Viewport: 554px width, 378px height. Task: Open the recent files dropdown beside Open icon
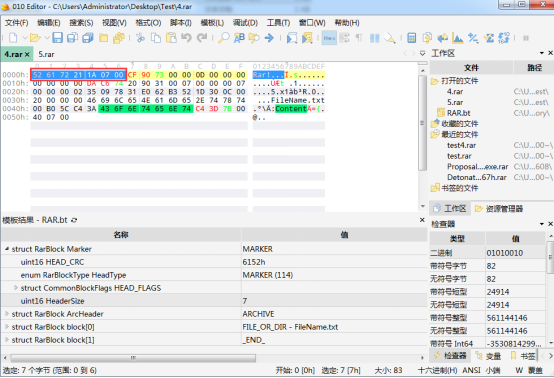(x=47, y=37)
